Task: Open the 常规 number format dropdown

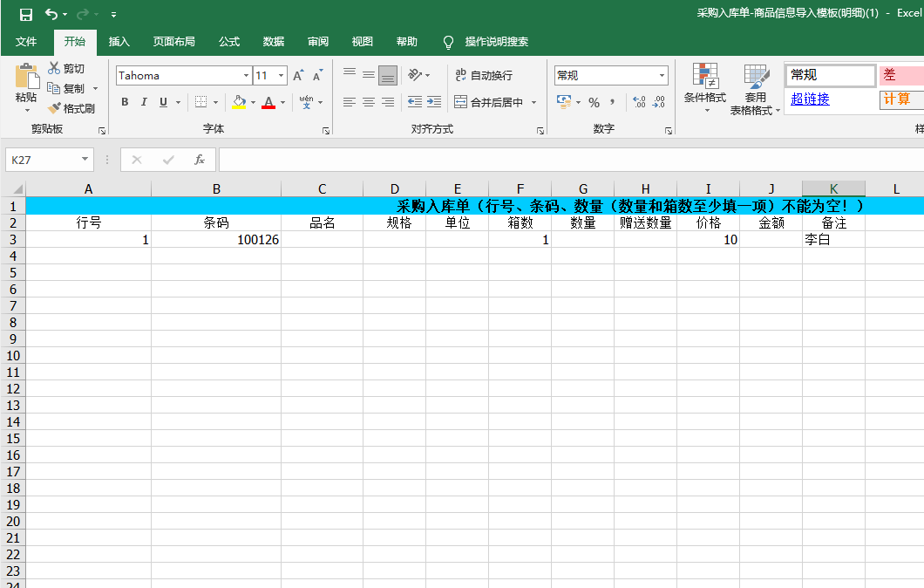Action: (662, 76)
